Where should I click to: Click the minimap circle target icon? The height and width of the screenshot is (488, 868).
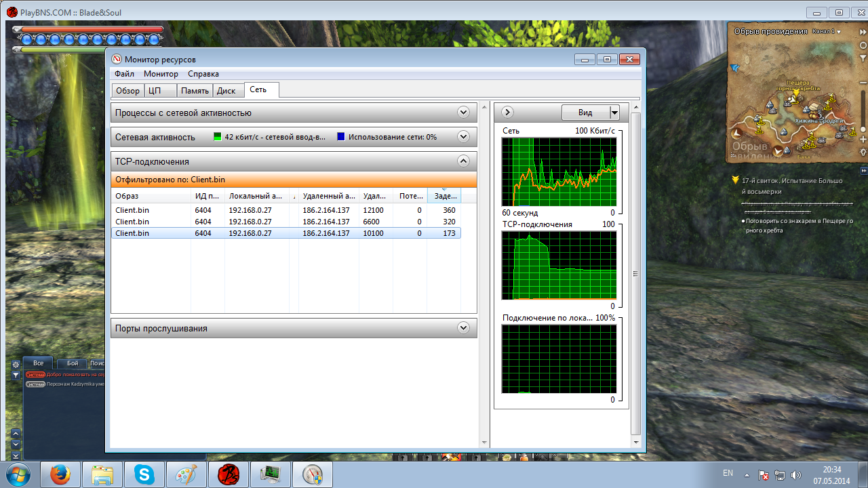click(863, 44)
